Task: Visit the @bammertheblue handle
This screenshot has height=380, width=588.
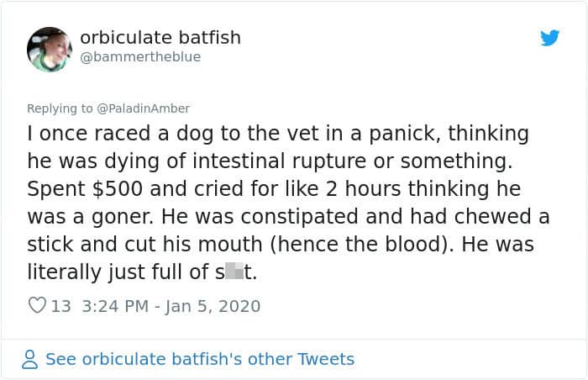Action: coord(140,57)
